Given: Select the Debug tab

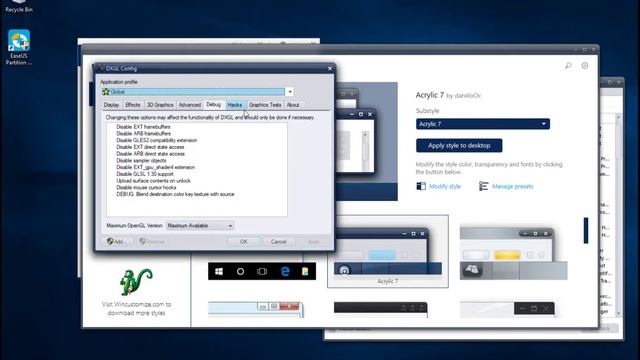Looking at the screenshot, I should point(213,104).
